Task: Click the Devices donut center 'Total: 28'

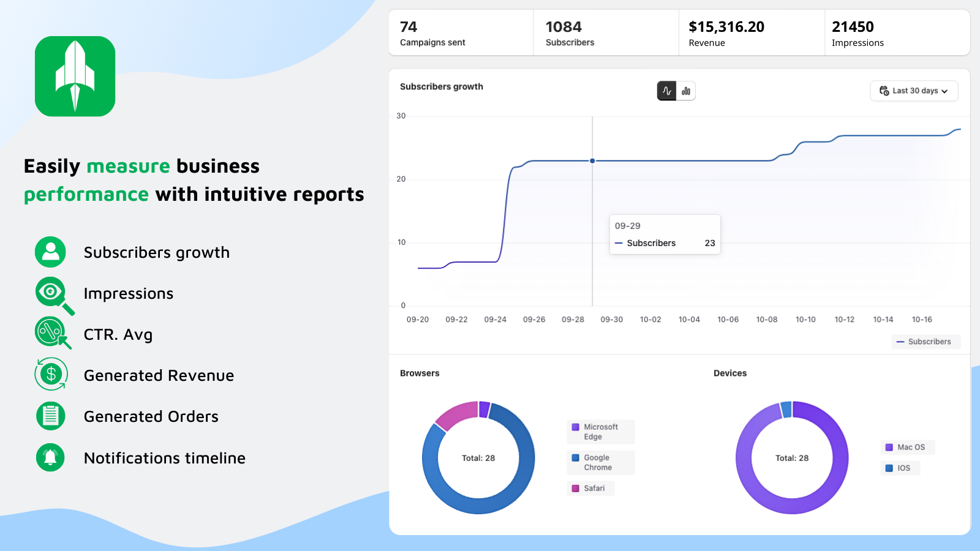Action: tap(792, 458)
